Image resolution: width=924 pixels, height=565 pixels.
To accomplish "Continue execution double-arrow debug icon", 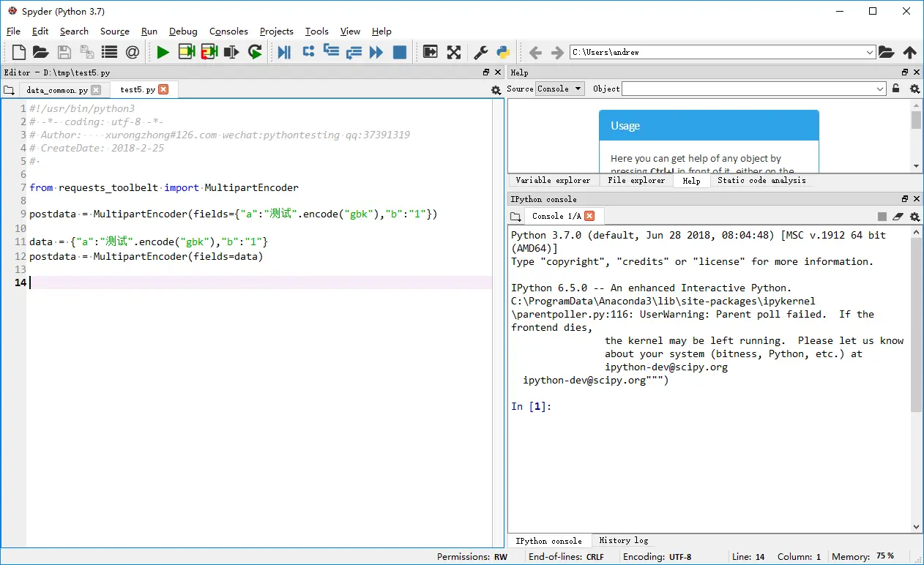I will (376, 52).
